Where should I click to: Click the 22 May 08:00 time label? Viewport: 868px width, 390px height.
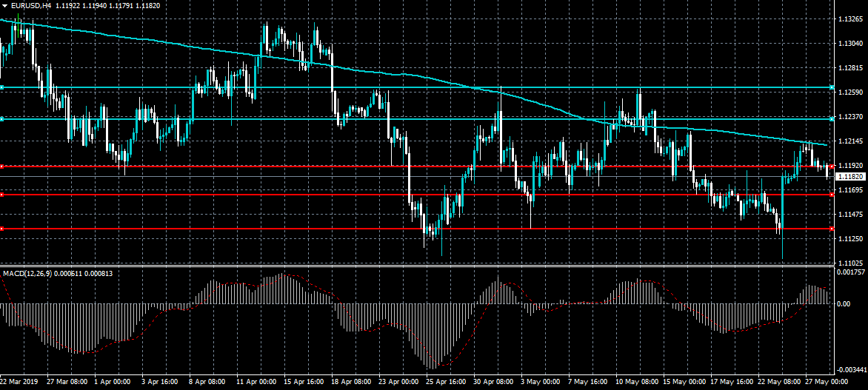[779, 382]
